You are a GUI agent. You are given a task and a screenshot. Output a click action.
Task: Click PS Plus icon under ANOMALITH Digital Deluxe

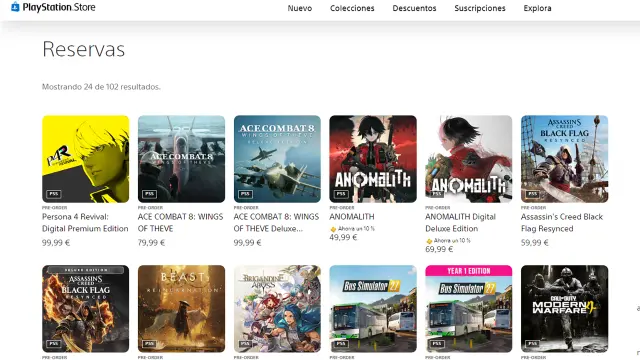(429, 241)
